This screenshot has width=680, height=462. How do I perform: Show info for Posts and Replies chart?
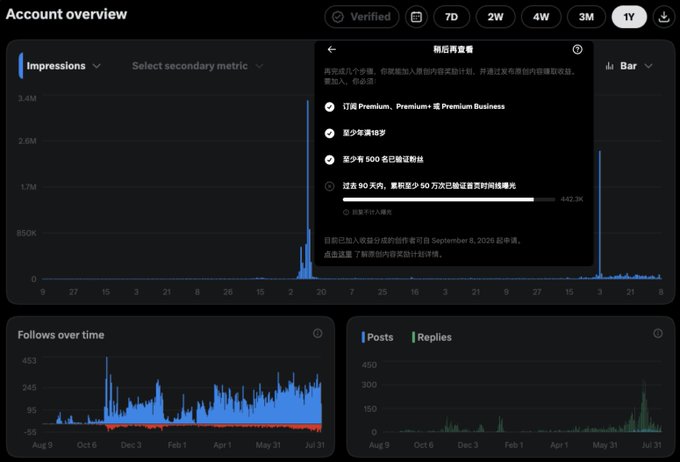pyautogui.click(x=658, y=333)
